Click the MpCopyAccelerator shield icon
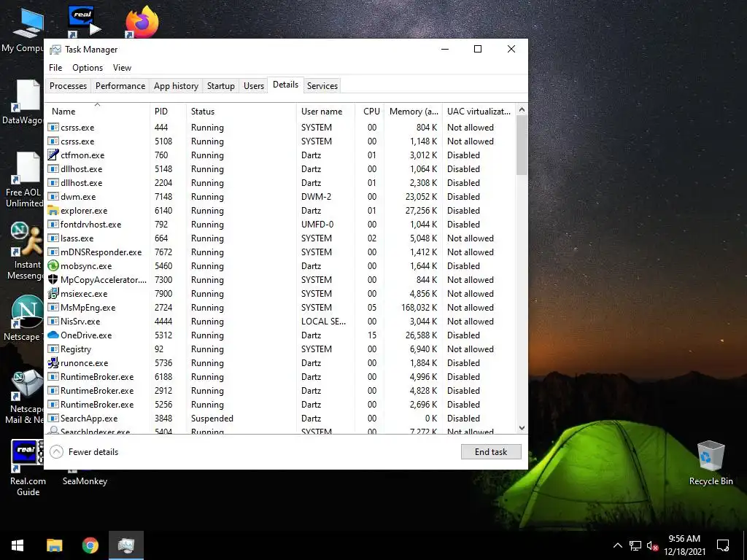Viewport: 747px width, 560px height. point(53,279)
